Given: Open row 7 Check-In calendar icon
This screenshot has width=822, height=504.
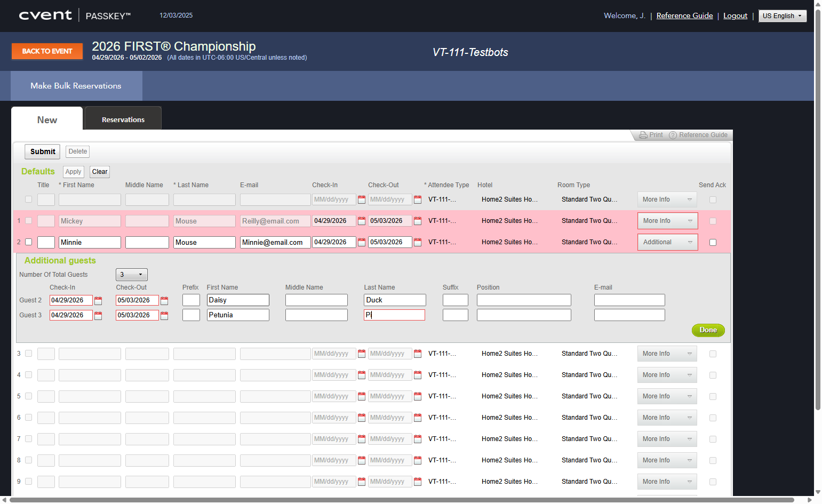Looking at the screenshot, I should tap(362, 439).
